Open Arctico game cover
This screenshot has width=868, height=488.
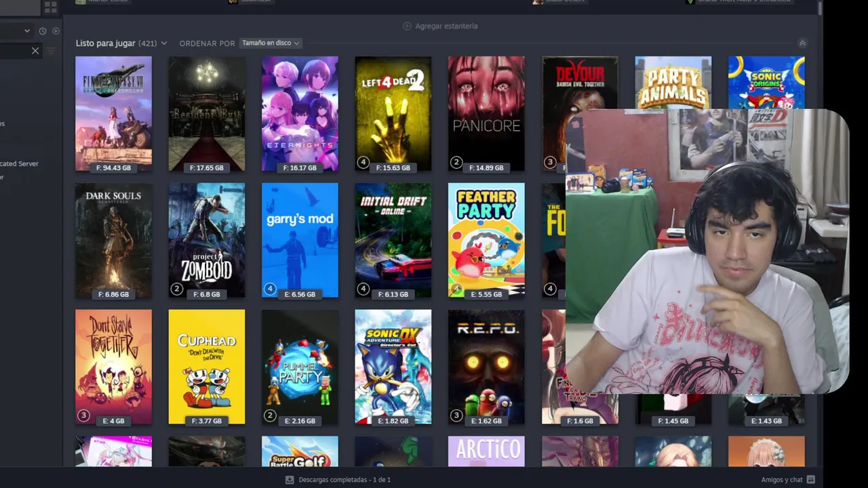pyautogui.click(x=486, y=451)
